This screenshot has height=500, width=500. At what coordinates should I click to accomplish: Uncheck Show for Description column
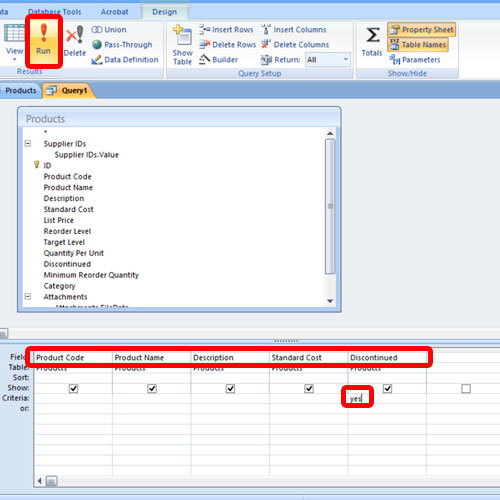pos(230,388)
